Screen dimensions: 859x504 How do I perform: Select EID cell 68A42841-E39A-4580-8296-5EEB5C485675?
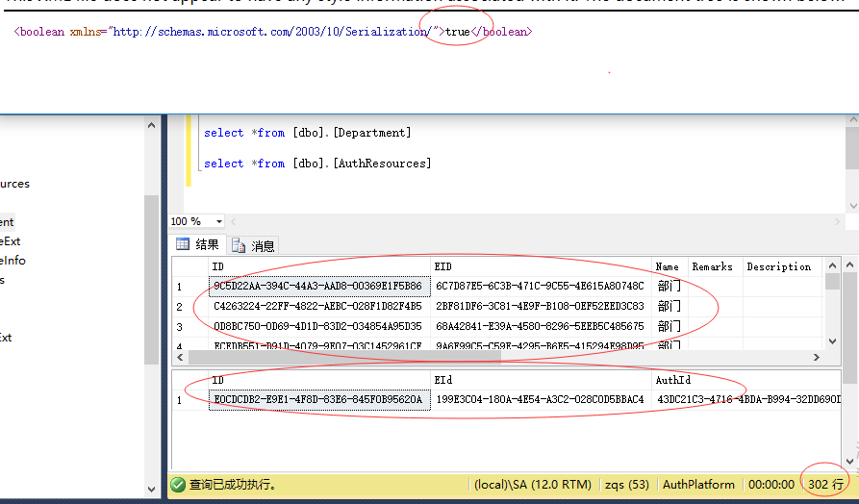point(542,326)
